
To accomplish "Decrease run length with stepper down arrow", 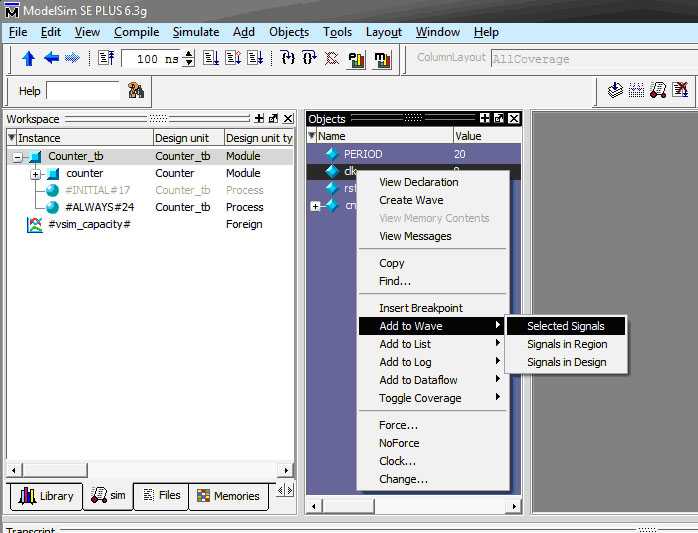I will click(x=189, y=63).
